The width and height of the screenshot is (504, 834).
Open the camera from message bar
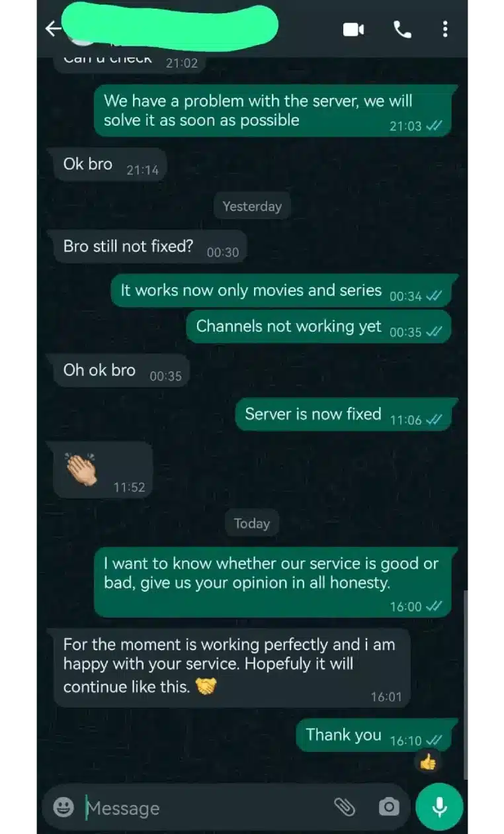pyautogui.click(x=389, y=807)
